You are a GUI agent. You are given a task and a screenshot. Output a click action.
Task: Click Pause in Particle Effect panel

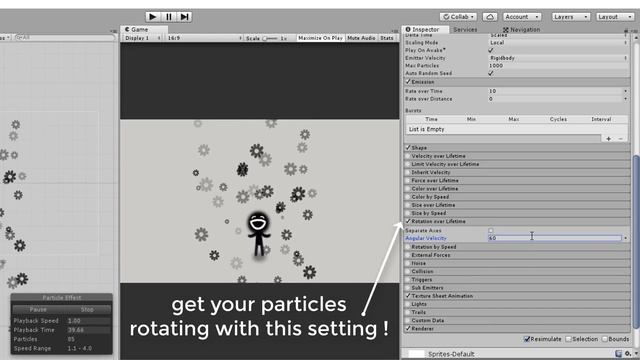coord(38,310)
